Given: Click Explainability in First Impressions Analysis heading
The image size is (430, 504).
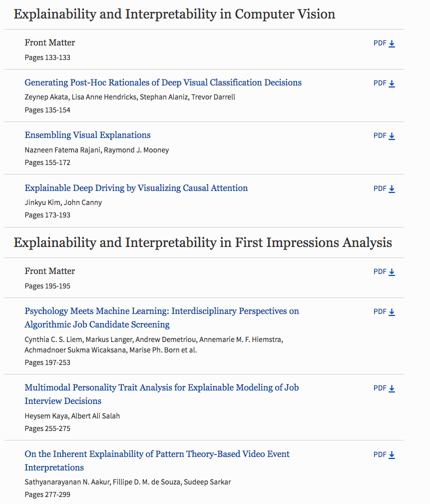Looking at the screenshot, I should [x=203, y=242].
